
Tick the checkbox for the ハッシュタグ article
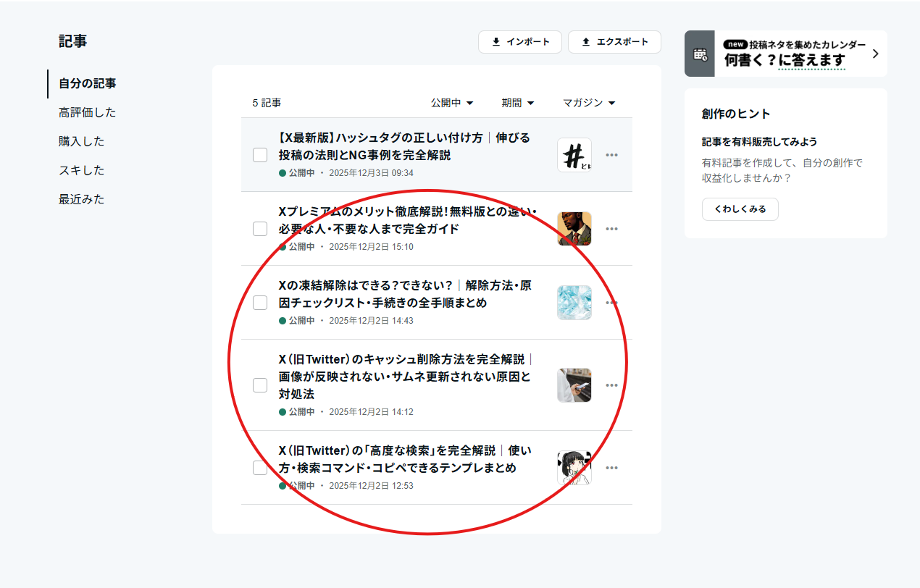[260, 155]
